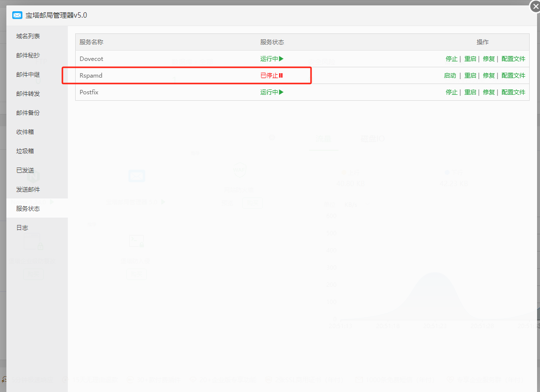540x392 pixels.
Task: Stop the Postfix service
Action: [x=452, y=92]
